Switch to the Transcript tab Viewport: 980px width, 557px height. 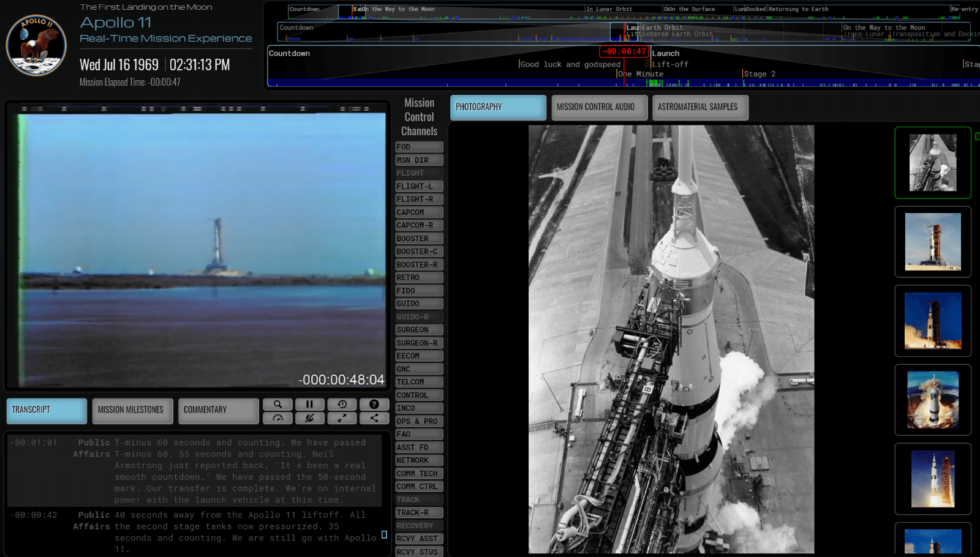coord(47,410)
